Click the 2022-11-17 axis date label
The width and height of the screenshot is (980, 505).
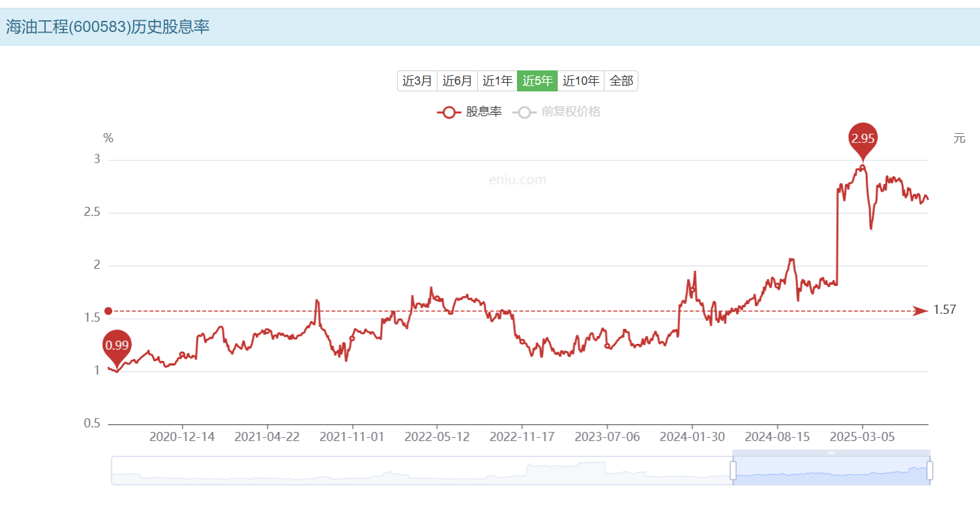pyautogui.click(x=522, y=436)
